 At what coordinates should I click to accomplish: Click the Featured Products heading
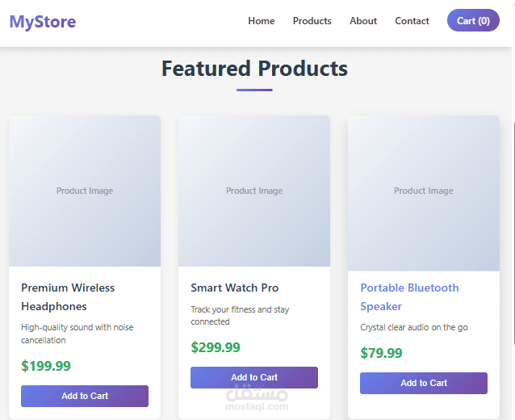254,69
